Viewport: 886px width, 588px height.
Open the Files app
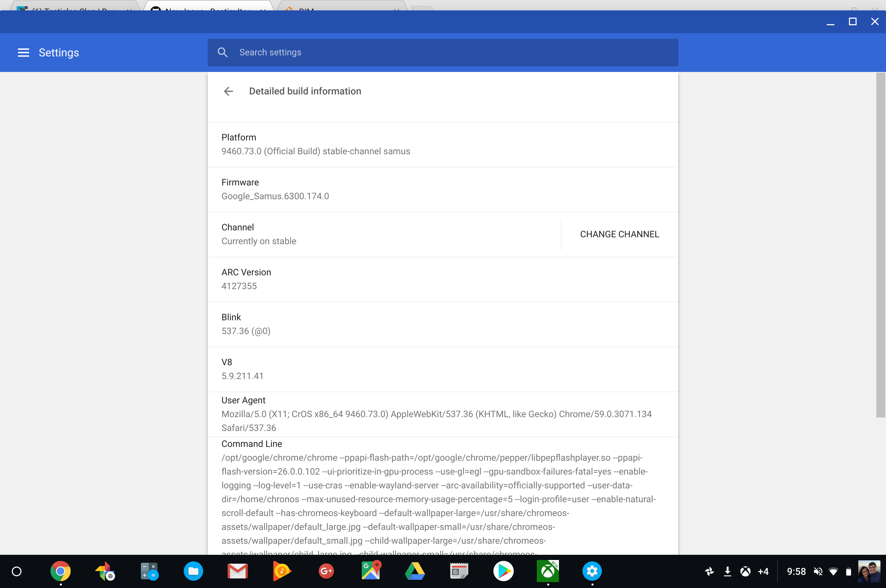[x=193, y=571]
